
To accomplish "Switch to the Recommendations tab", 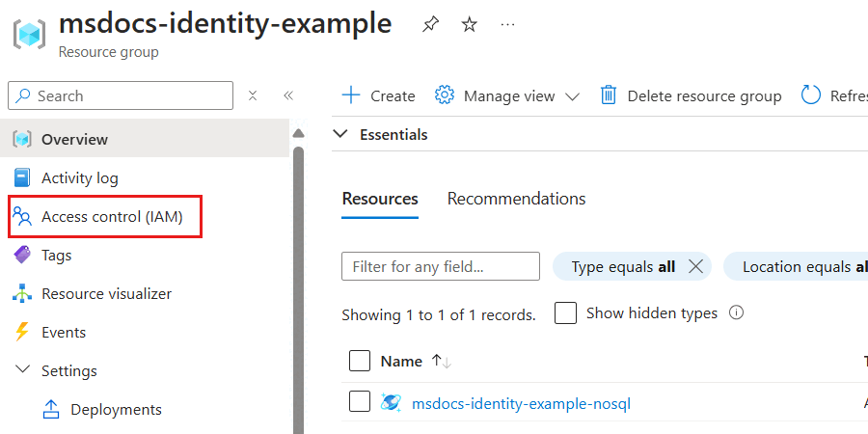I will pyautogui.click(x=516, y=199).
